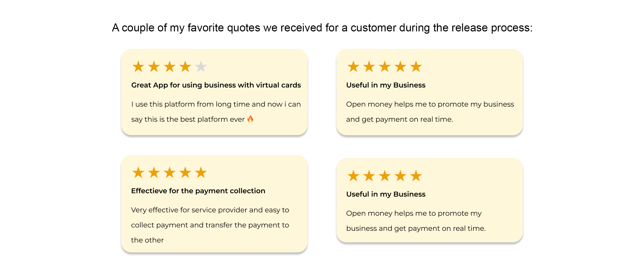Click the second star in the top-right Useful in my Business card

point(369,67)
